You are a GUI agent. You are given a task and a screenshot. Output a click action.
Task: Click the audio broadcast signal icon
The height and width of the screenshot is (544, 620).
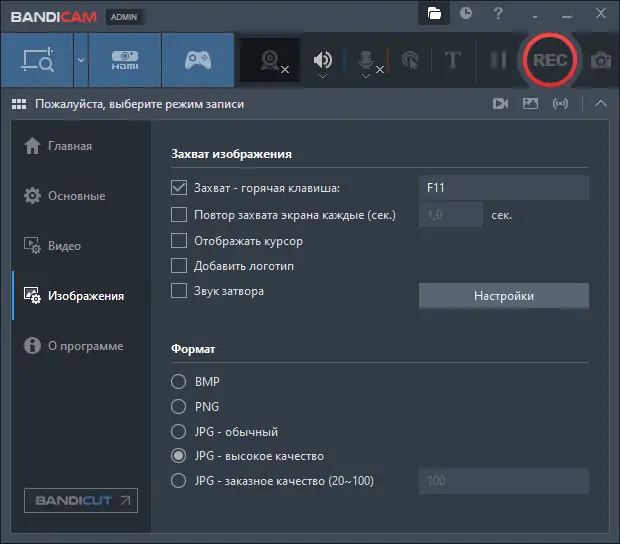[560, 104]
